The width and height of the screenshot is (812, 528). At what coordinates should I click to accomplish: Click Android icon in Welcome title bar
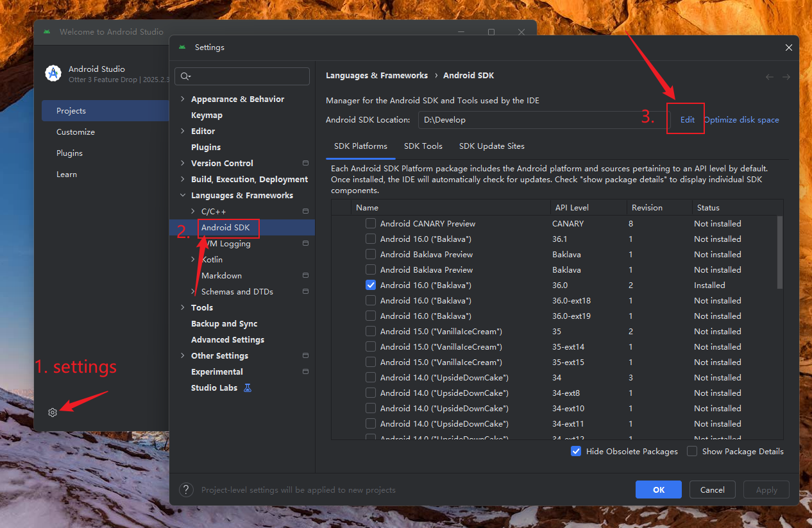click(x=47, y=31)
